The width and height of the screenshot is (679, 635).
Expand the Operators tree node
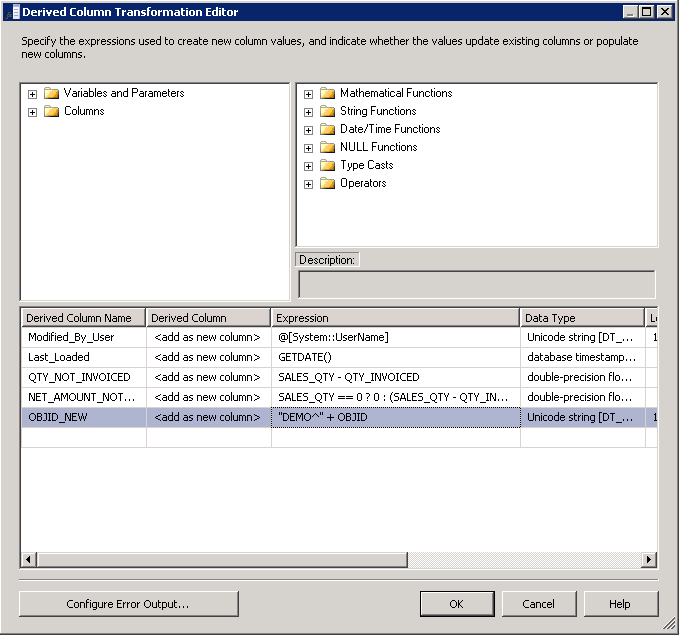(308, 184)
